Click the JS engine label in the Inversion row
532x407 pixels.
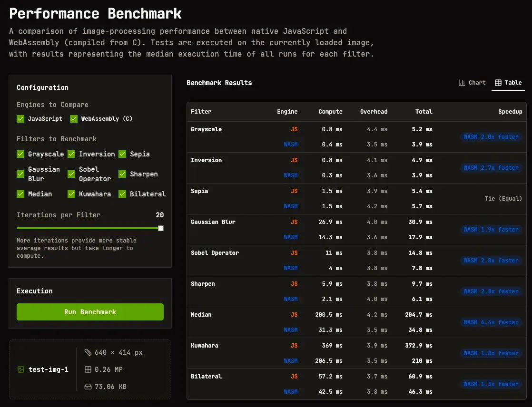coord(294,160)
